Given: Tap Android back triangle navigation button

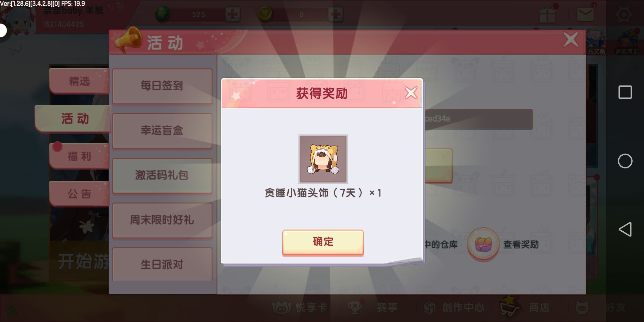Looking at the screenshot, I should 625,229.
